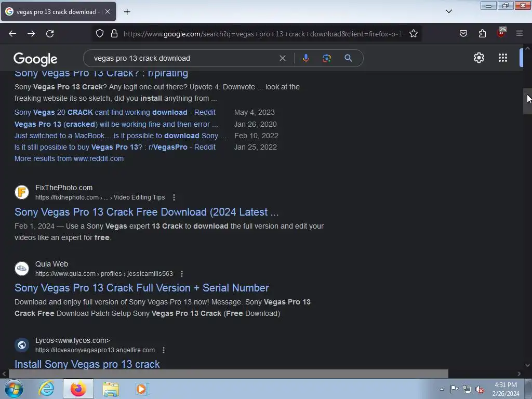Open Google quick settings gear
532x399 pixels.
478,58
